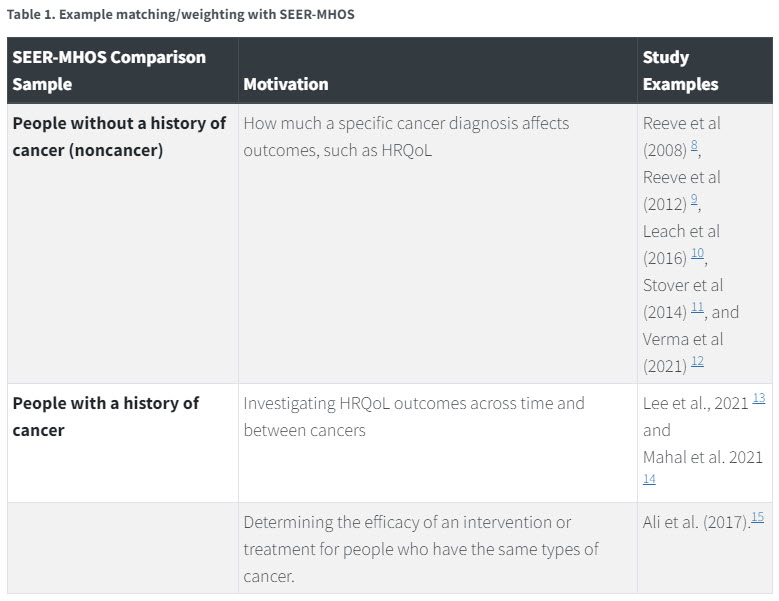Click the empty first-column cell in last row

point(122,548)
